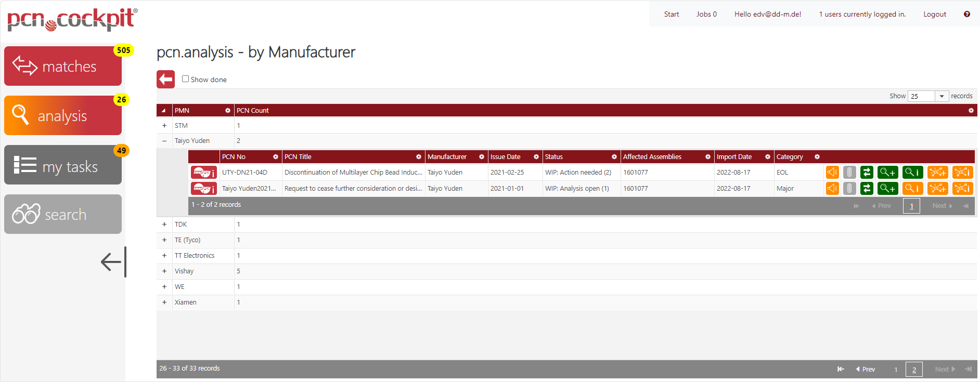Open the matches section in sidebar

[63, 67]
